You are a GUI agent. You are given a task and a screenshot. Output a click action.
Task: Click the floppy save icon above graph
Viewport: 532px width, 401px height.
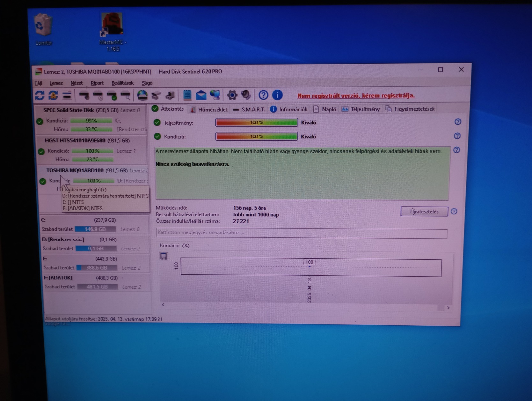(164, 256)
